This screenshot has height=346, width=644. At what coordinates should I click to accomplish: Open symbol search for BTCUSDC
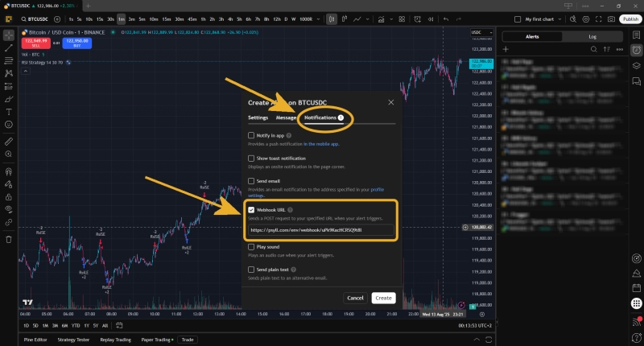pyautogui.click(x=35, y=19)
